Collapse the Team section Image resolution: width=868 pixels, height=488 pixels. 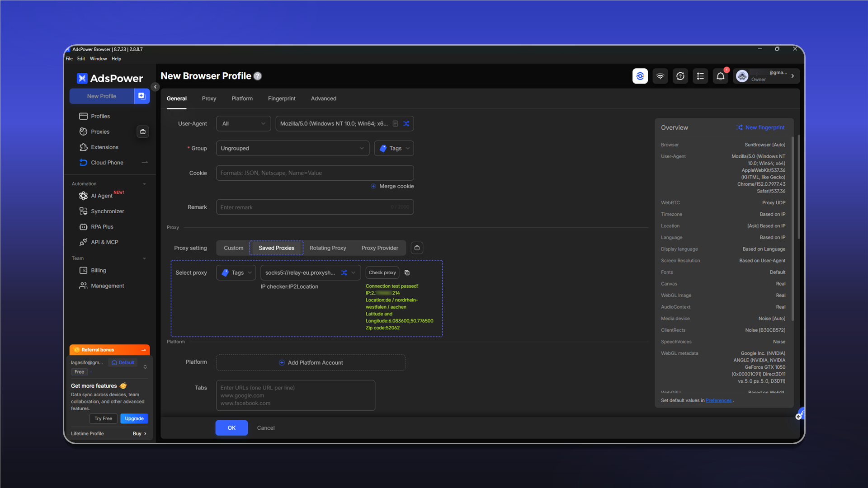tap(144, 258)
